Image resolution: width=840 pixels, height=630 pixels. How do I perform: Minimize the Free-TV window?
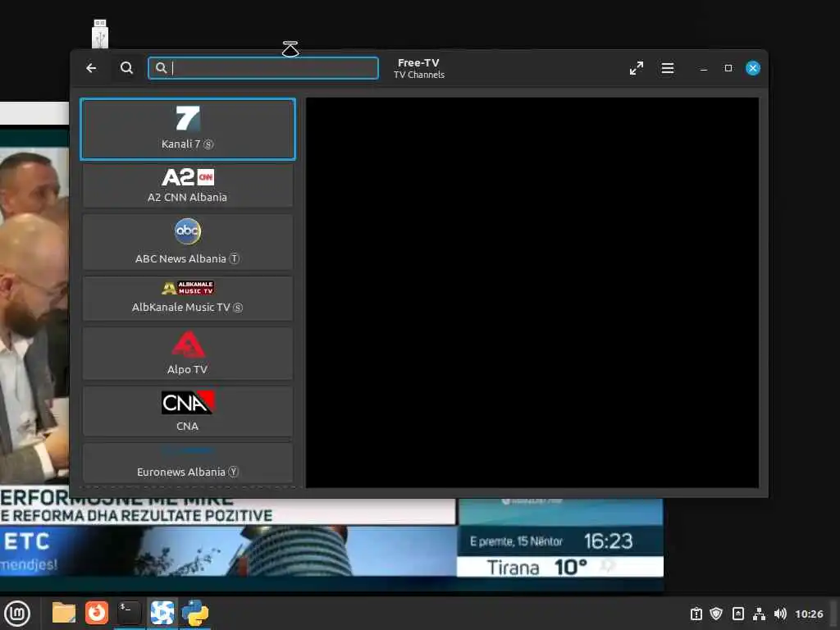[x=703, y=69]
